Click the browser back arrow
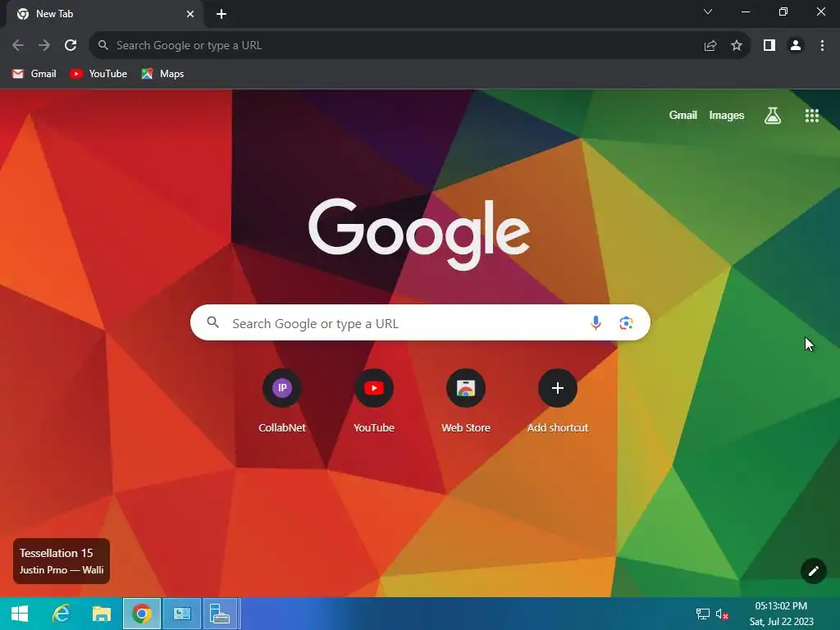The image size is (840, 630). [x=18, y=46]
